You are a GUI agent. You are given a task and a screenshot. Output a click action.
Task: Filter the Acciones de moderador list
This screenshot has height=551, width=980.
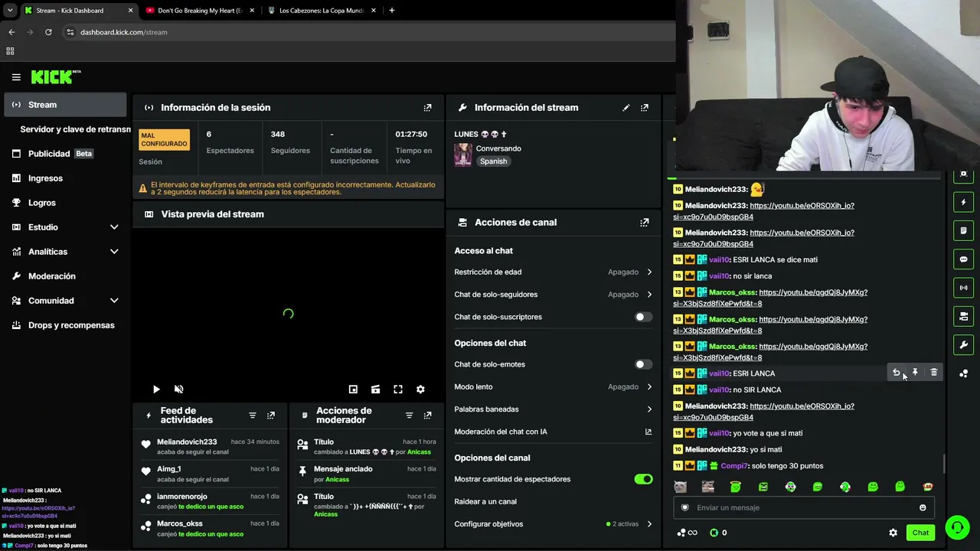pos(409,416)
